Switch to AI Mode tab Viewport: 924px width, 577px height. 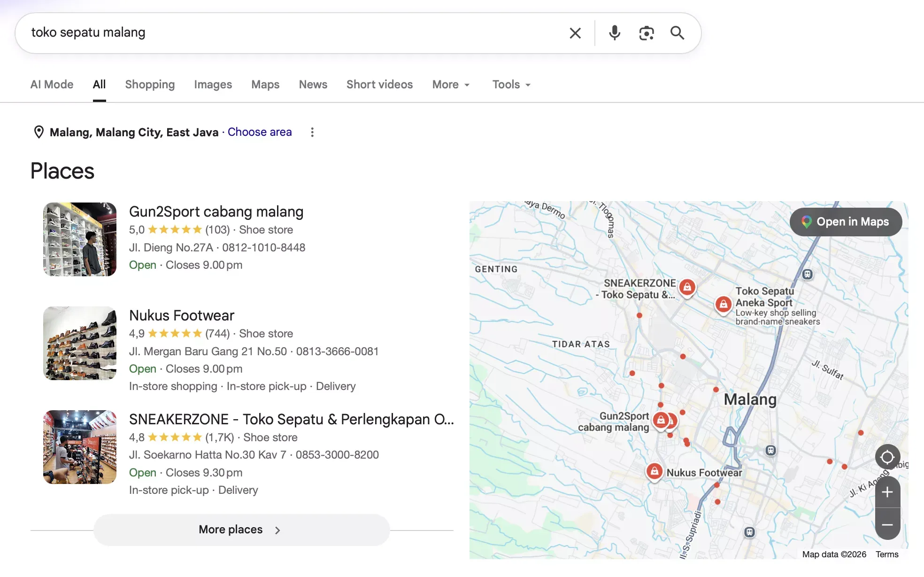coord(52,85)
